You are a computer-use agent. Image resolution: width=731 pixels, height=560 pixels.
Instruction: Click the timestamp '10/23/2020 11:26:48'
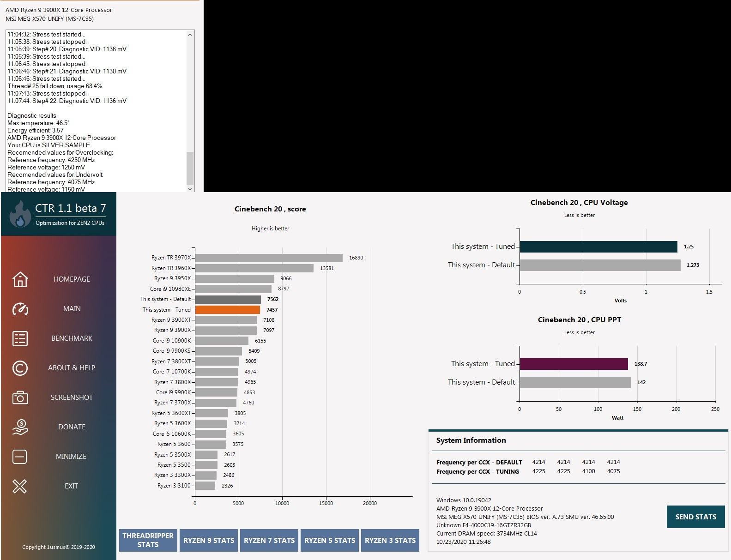[x=464, y=542]
